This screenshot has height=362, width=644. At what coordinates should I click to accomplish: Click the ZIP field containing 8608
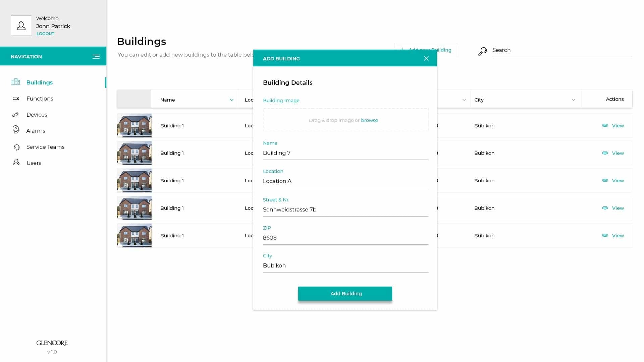(x=345, y=238)
